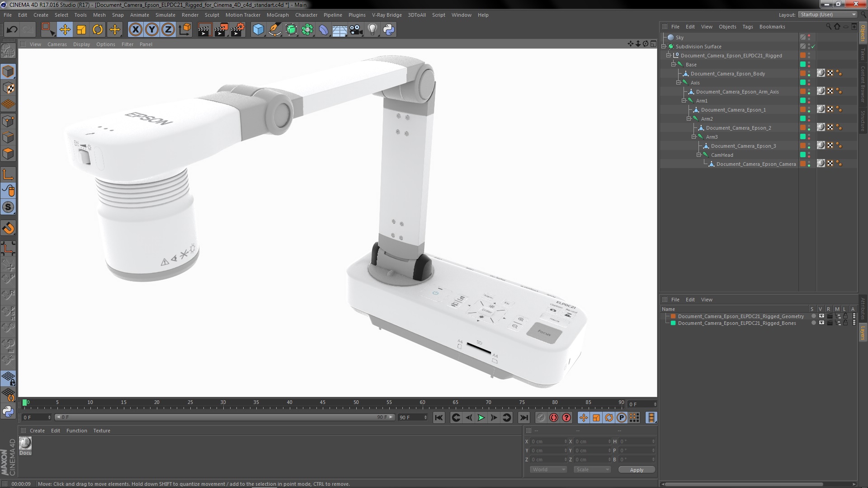Activate the Scale tool

81,30
